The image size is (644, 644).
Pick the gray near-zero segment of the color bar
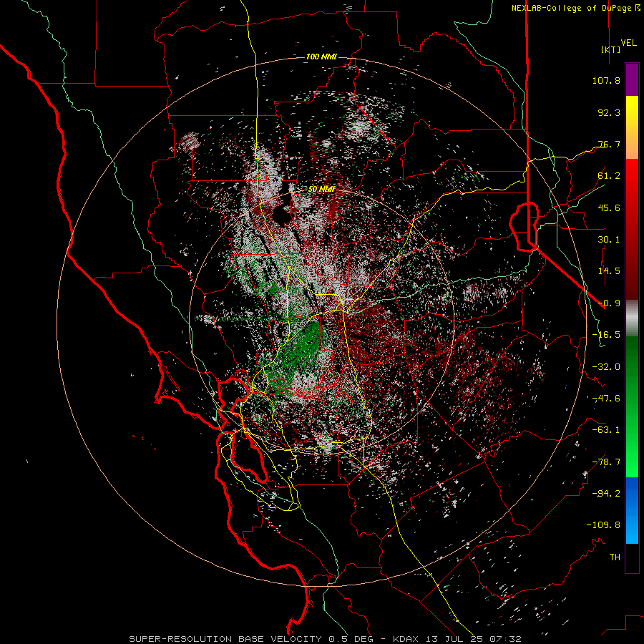point(632,318)
